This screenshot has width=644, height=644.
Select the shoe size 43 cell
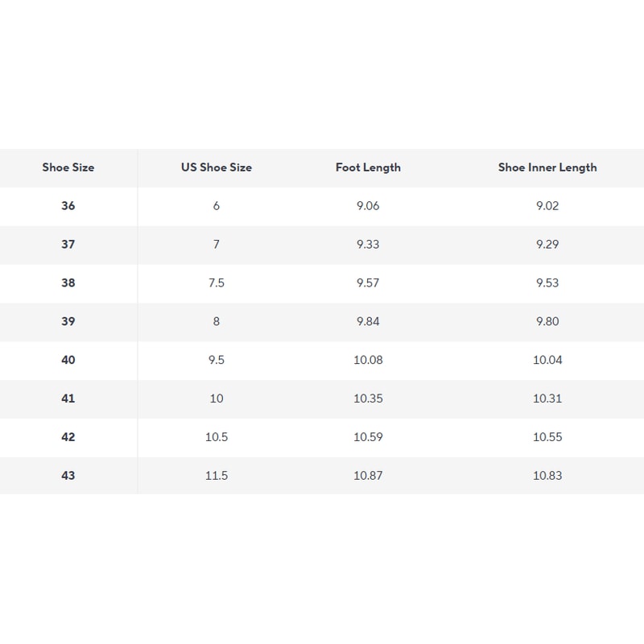pyautogui.click(x=68, y=476)
